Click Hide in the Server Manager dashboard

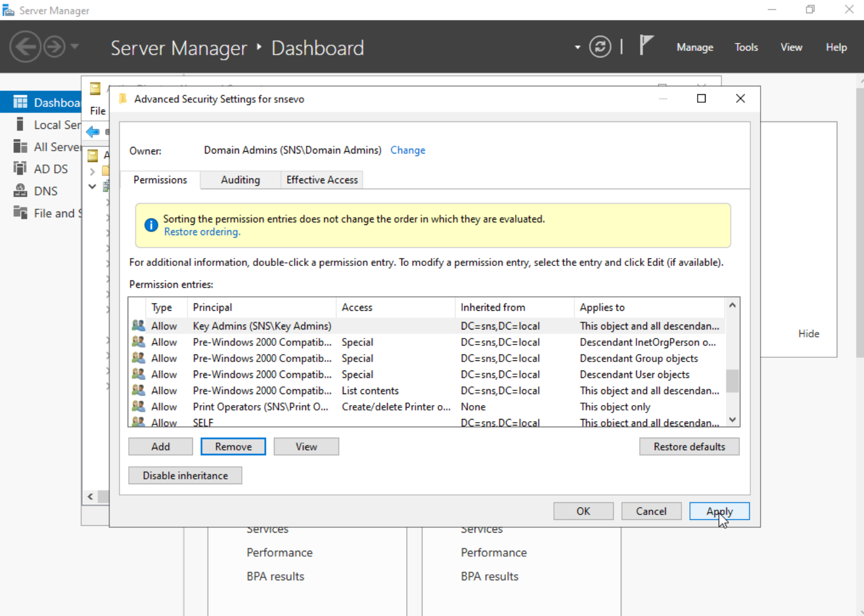808,334
